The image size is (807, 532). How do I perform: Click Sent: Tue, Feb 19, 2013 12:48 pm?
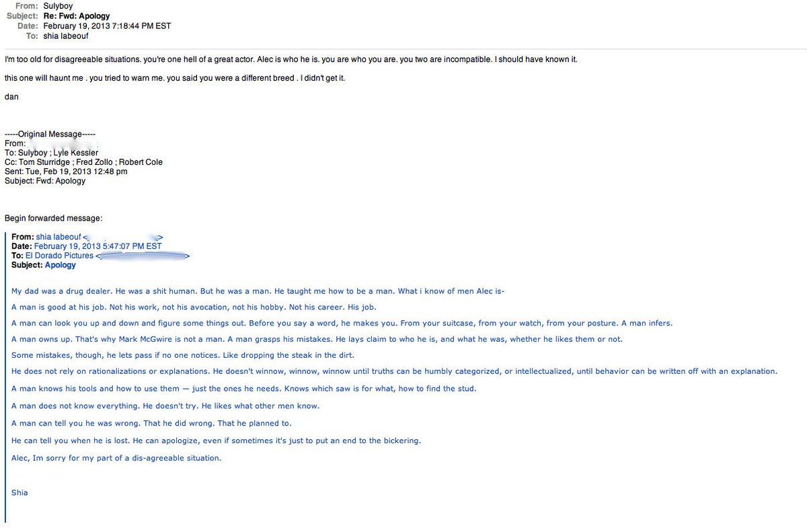click(x=66, y=172)
